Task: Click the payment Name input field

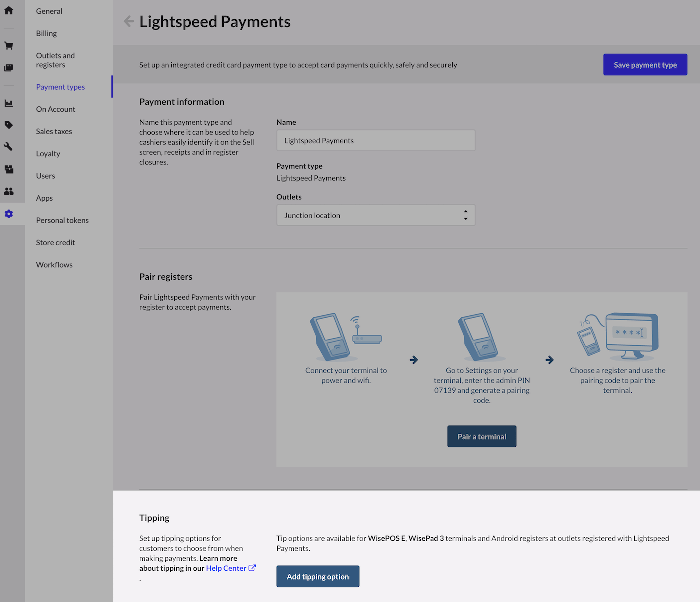Action: coord(375,141)
